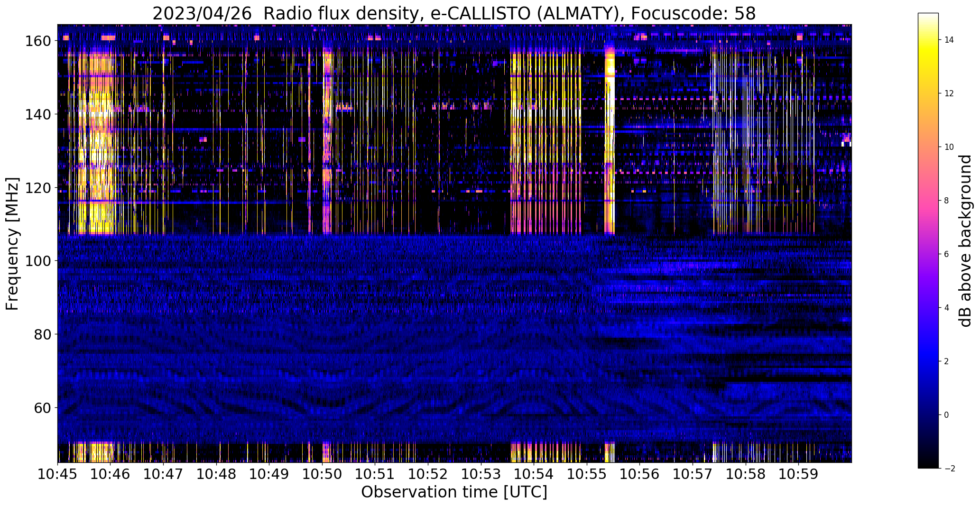The height and width of the screenshot is (506, 980).
Task: Click the colorbar tick label 2
Action: pos(947,361)
